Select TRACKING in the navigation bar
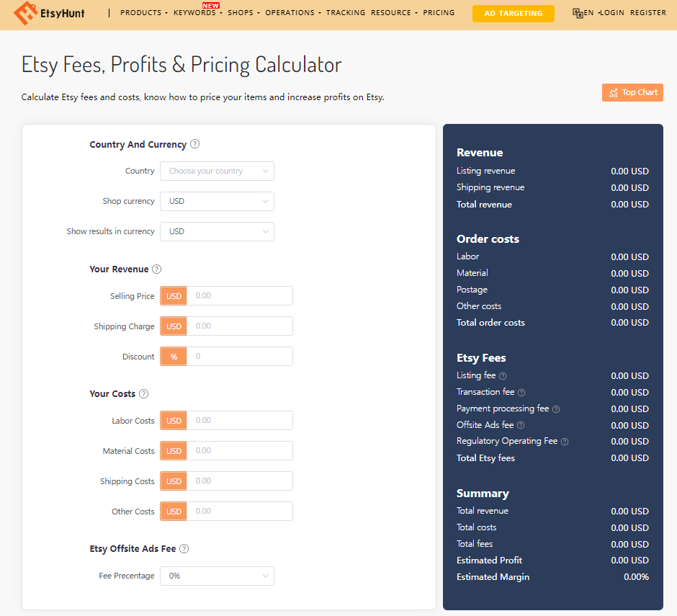Image resolution: width=677 pixels, height=616 pixels. 346,12
